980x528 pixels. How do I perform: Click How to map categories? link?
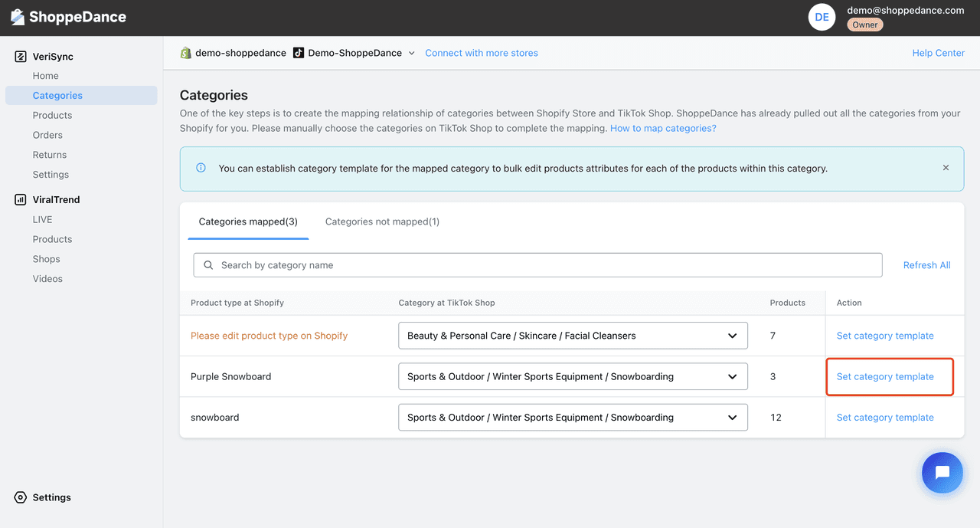coord(663,128)
